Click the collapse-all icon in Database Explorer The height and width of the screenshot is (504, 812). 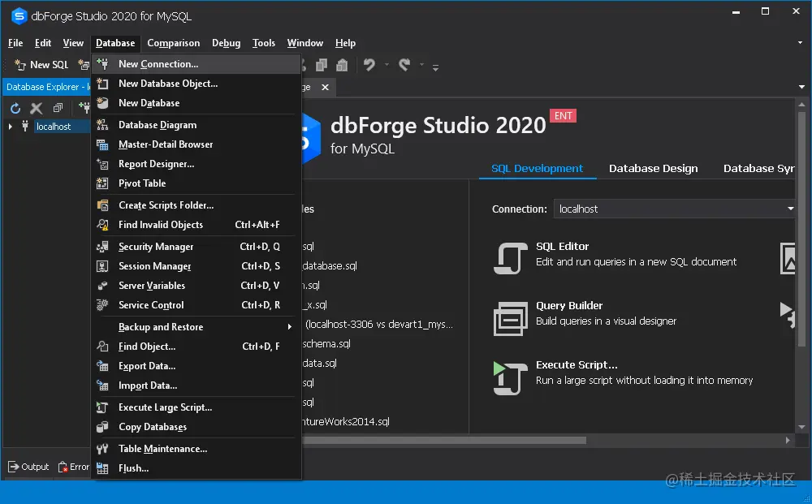[x=58, y=108]
